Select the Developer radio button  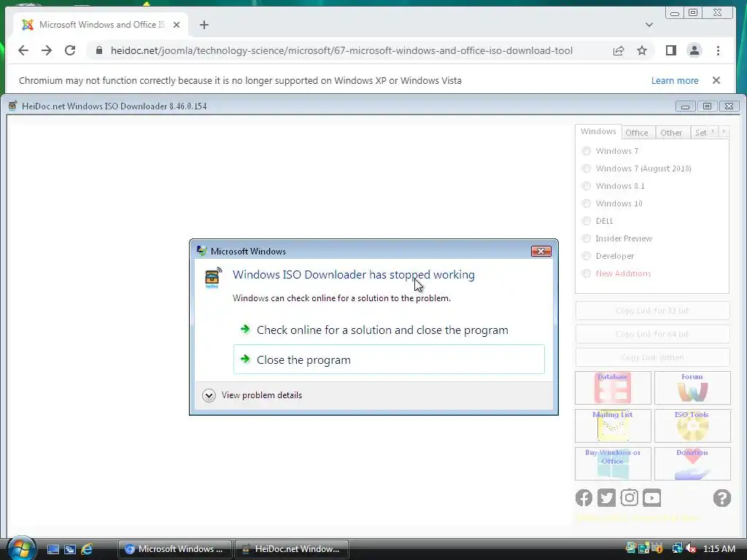[587, 256]
